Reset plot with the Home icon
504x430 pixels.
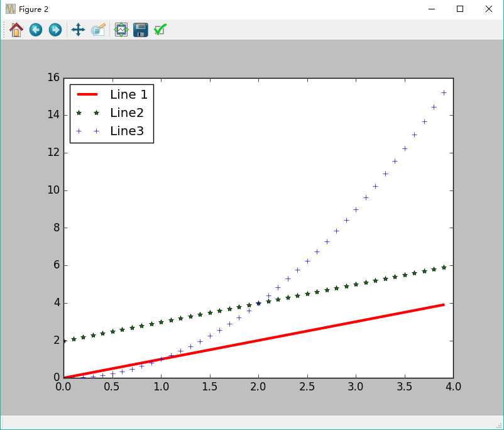tap(16, 30)
